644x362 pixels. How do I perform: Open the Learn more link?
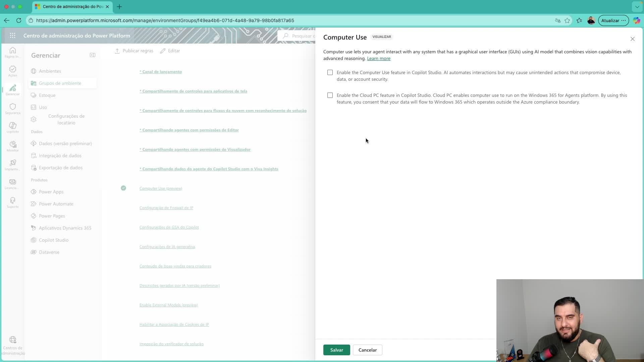378,58
